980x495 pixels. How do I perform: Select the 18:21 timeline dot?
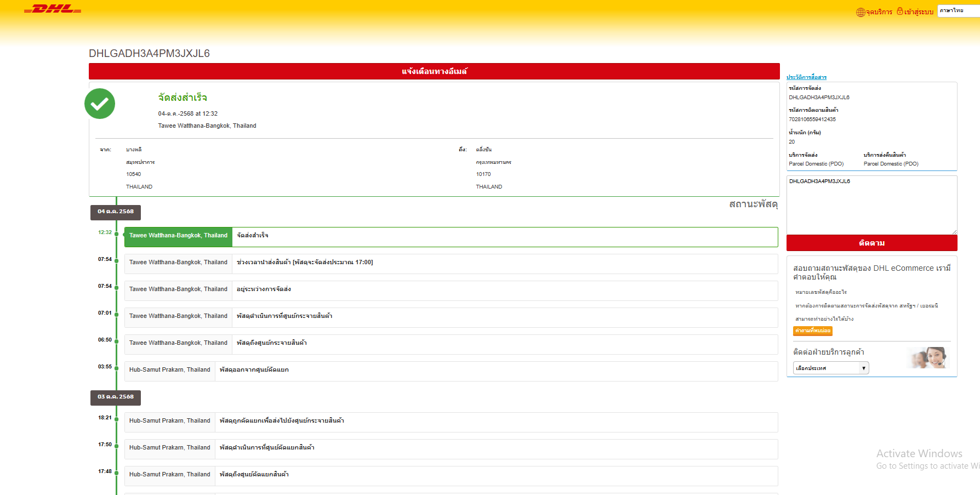tap(116, 419)
